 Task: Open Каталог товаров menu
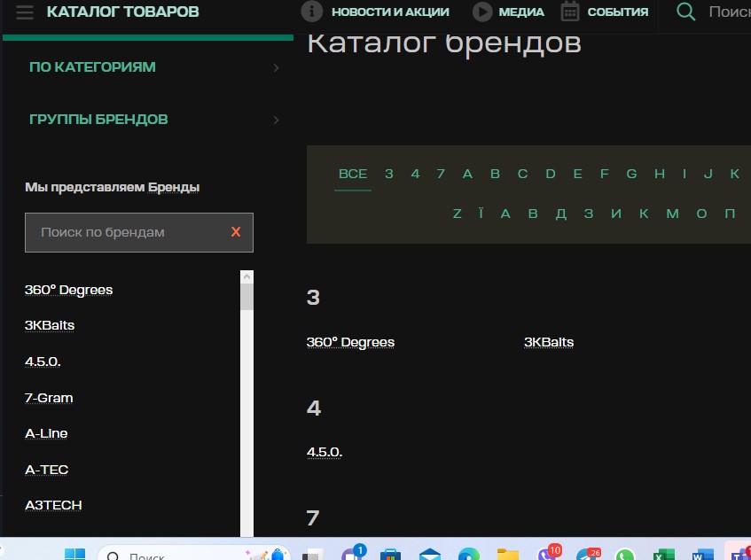[123, 12]
